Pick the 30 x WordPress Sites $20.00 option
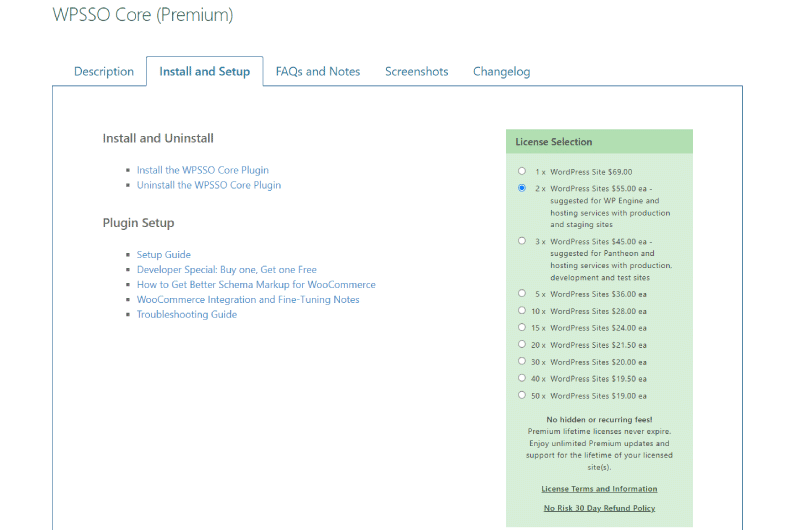The width and height of the screenshot is (800, 530). pyautogui.click(x=521, y=361)
